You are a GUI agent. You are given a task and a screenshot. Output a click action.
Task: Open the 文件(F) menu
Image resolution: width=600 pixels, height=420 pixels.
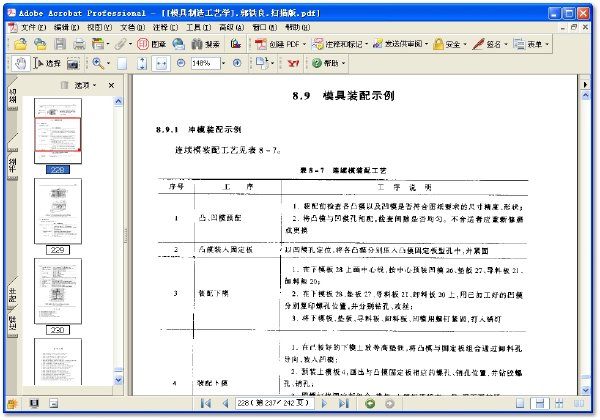click(33, 27)
